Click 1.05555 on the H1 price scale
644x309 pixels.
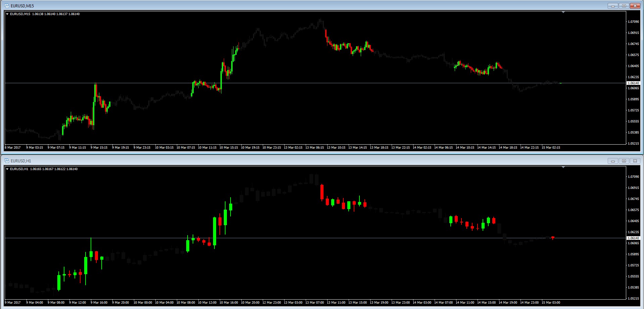point(634,276)
